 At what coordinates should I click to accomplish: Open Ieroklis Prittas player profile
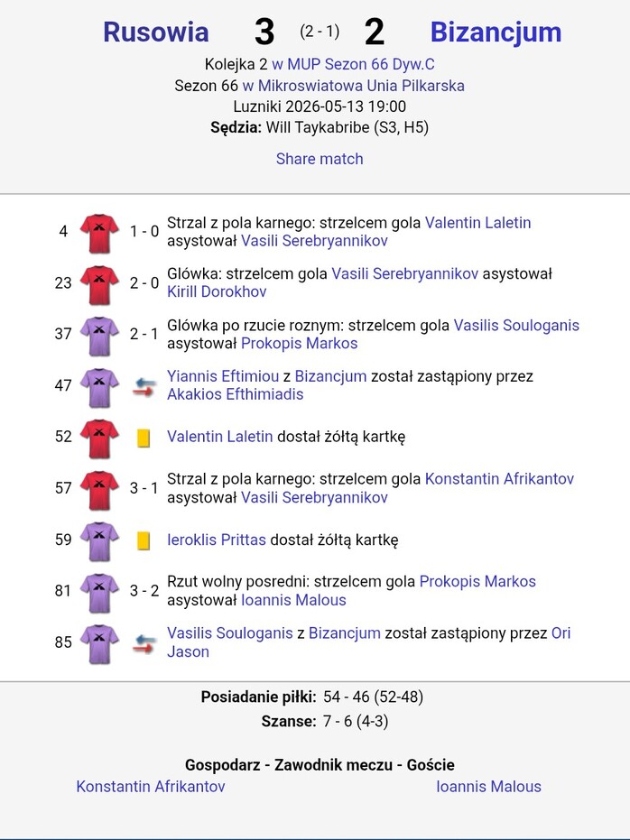(x=217, y=540)
